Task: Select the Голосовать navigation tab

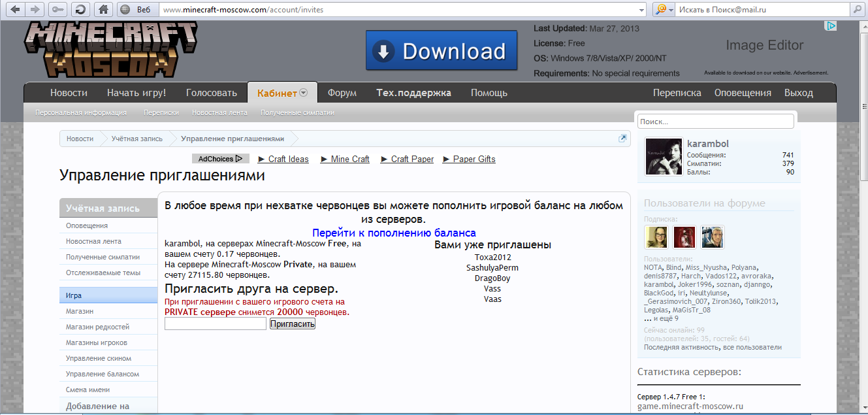Action: click(211, 93)
